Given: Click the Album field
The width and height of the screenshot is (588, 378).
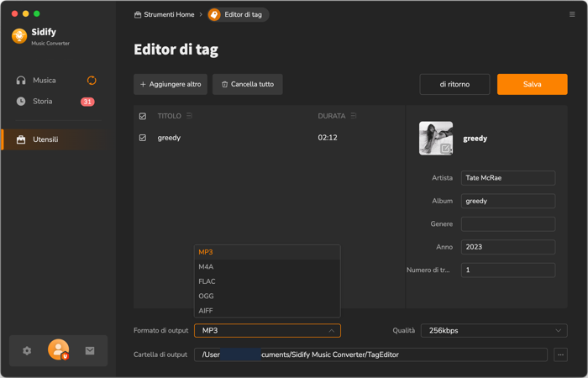Looking at the screenshot, I should coord(508,201).
